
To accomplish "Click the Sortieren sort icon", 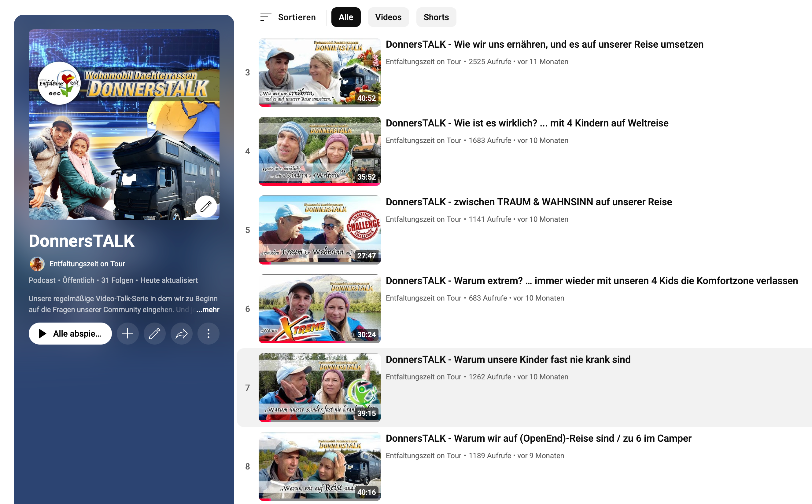I will coord(266,17).
